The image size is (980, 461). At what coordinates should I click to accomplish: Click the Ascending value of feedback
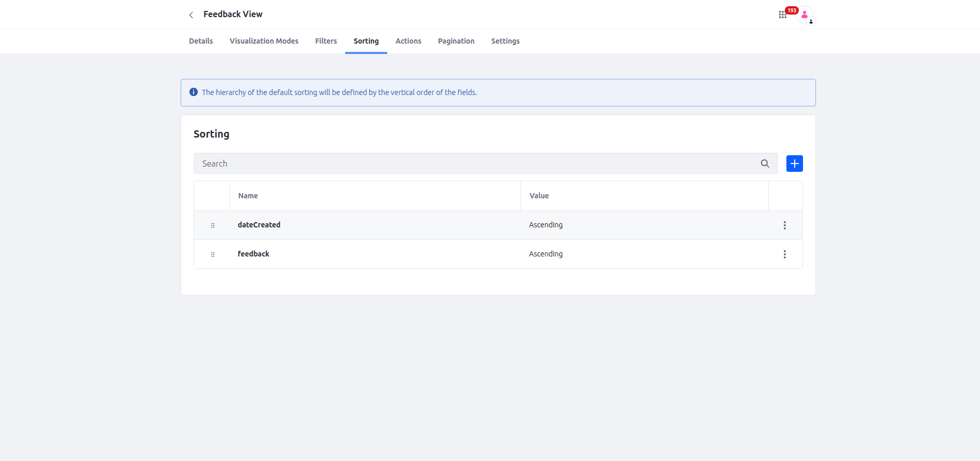[x=546, y=254]
